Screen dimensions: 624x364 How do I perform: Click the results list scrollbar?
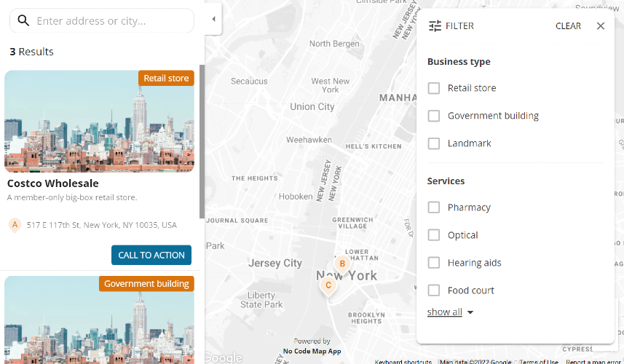click(x=202, y=141)
